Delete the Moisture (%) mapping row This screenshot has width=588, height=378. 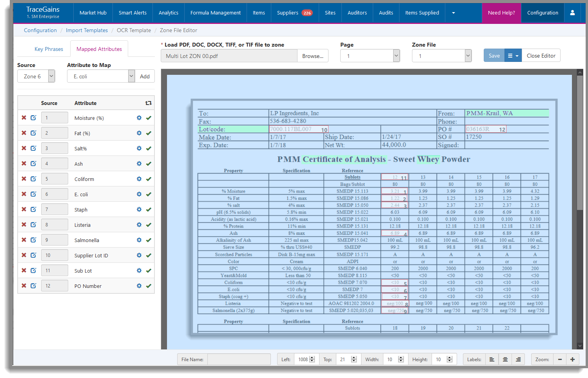24,118
